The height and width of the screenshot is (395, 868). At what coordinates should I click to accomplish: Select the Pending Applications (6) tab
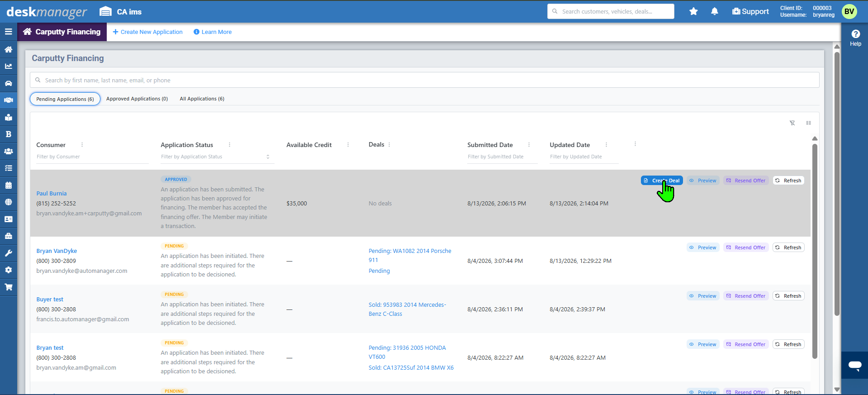coord(65,99)
